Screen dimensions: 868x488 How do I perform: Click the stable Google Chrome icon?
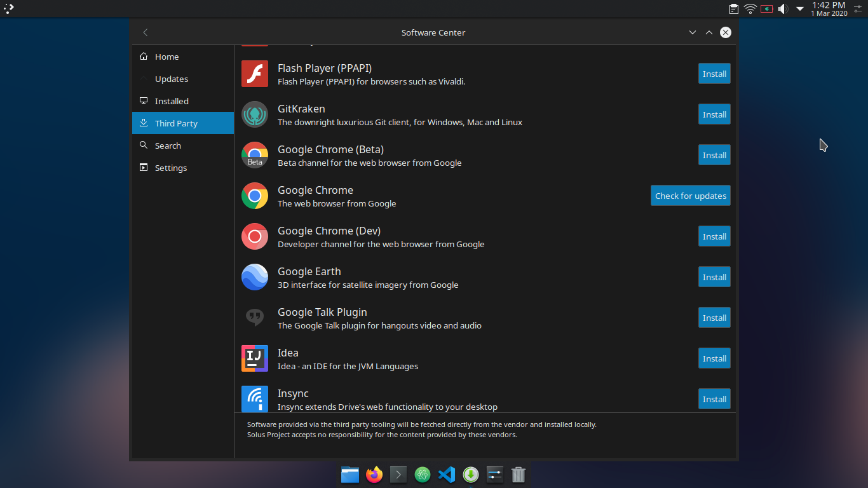(x=255, y=196)
